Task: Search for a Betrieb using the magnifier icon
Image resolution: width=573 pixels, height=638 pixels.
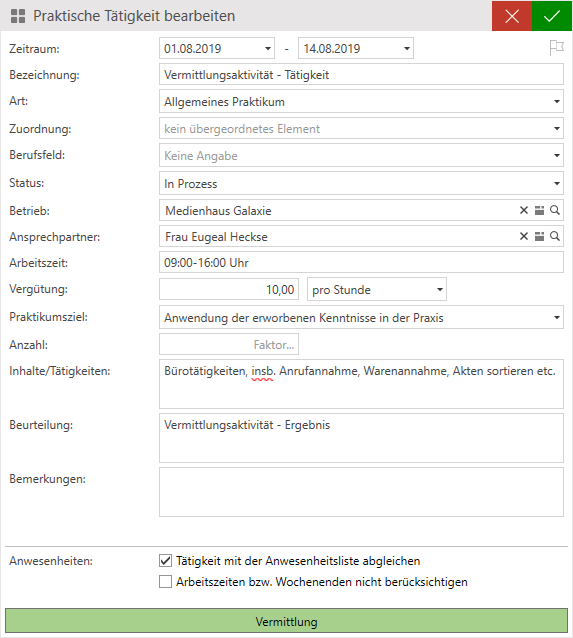Action: [555, 210]
